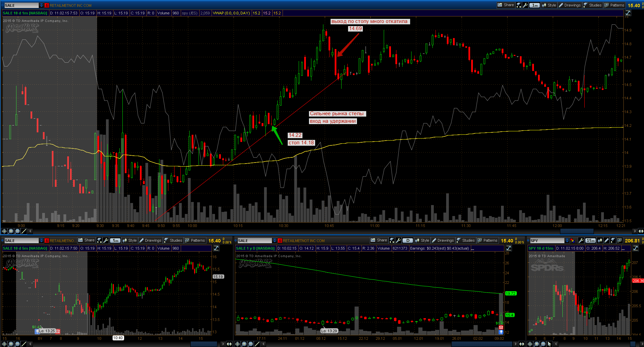Open Share in the SALE daily chart
The height and width of the screenshot is (347, 644).
click(x=379, y=240)
